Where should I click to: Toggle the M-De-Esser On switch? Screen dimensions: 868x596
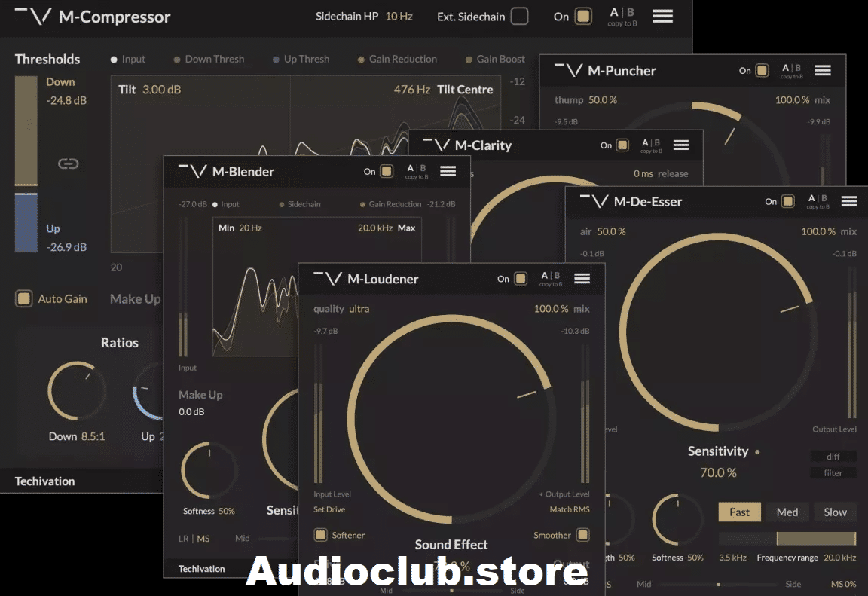tap(787, 201)
